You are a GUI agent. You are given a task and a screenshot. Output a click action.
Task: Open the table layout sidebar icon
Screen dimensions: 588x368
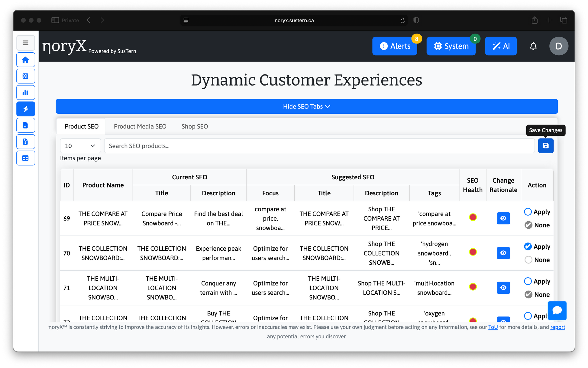point(26,158)
